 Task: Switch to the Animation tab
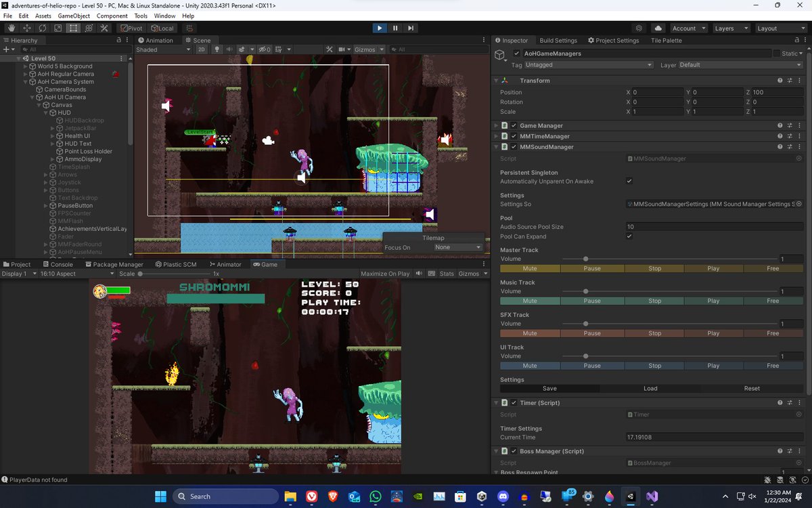click(155, 40)
